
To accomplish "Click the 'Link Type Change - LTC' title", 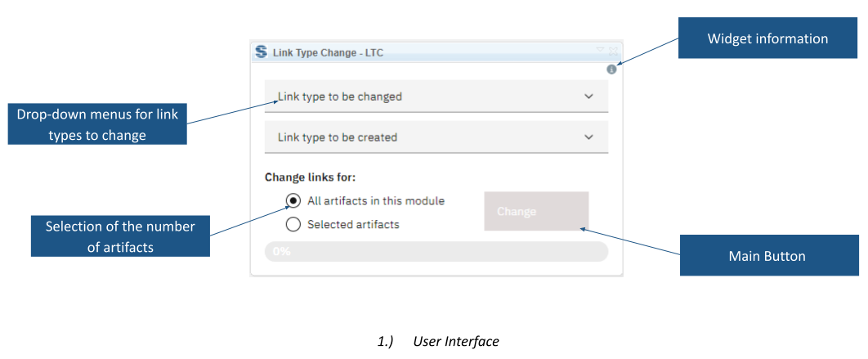I will pyautogui.click(x=328, y=53).
